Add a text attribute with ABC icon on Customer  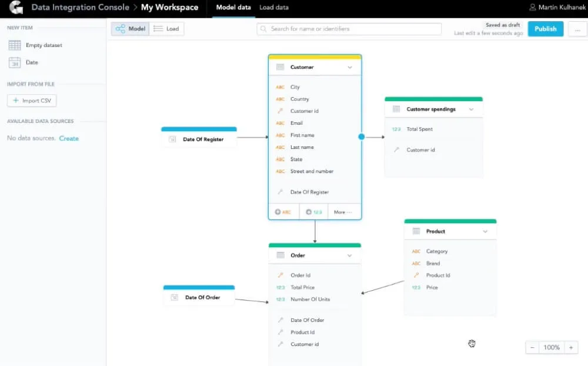[283, 211]
